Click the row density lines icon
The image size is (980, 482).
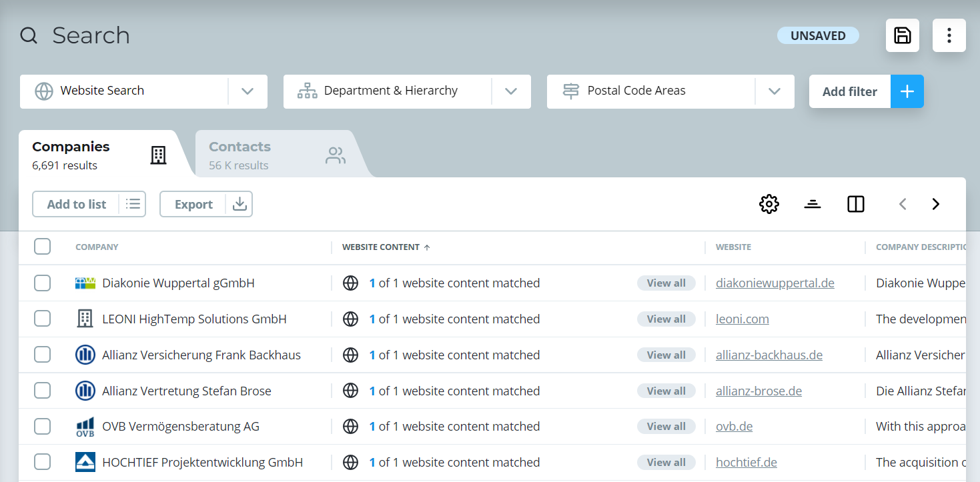[x=813, y=204]
